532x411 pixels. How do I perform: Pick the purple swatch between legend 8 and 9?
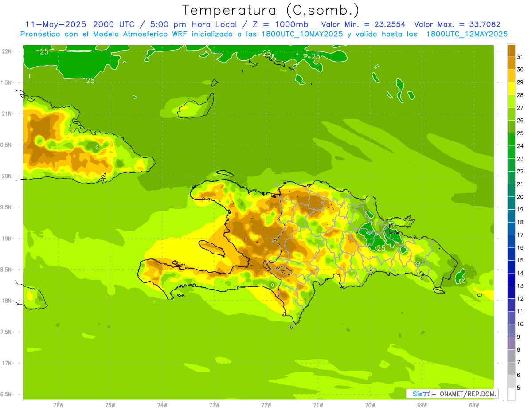tap(511, 343)
